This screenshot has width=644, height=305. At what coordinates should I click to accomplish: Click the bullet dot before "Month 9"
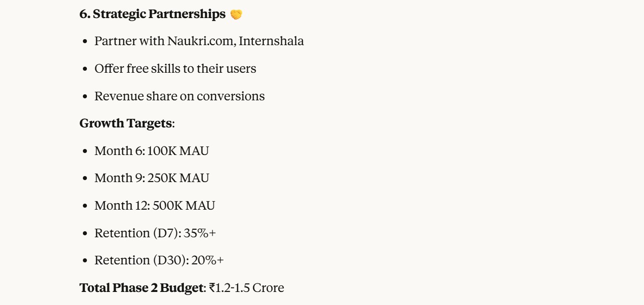[x=85, y=179]
